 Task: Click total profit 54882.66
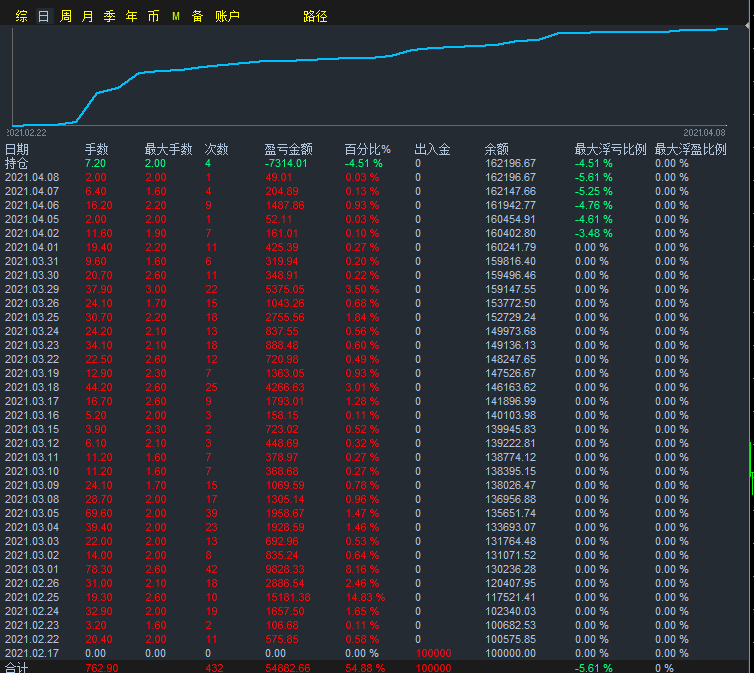click(288, 668)
